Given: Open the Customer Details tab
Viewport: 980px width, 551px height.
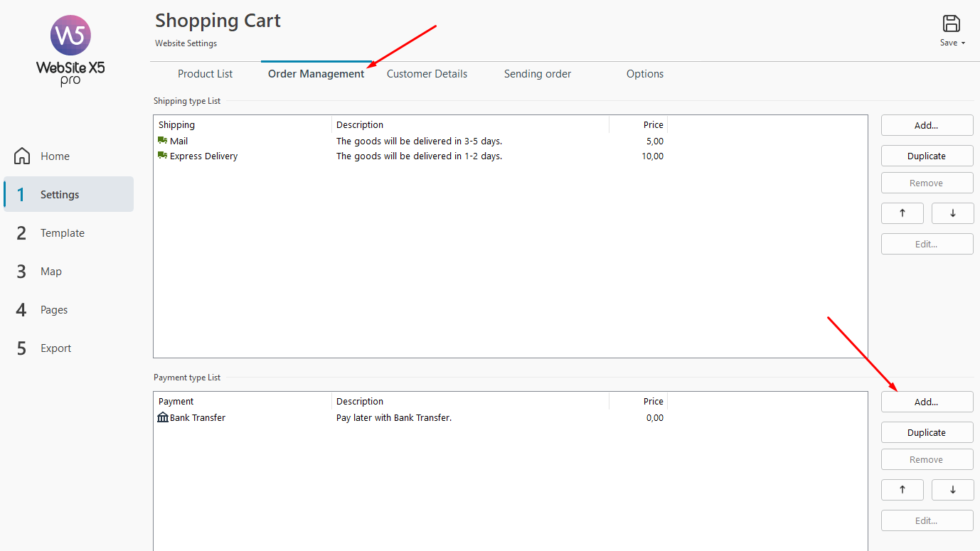Looking at the screenshot, I should [x=427, y=74].
